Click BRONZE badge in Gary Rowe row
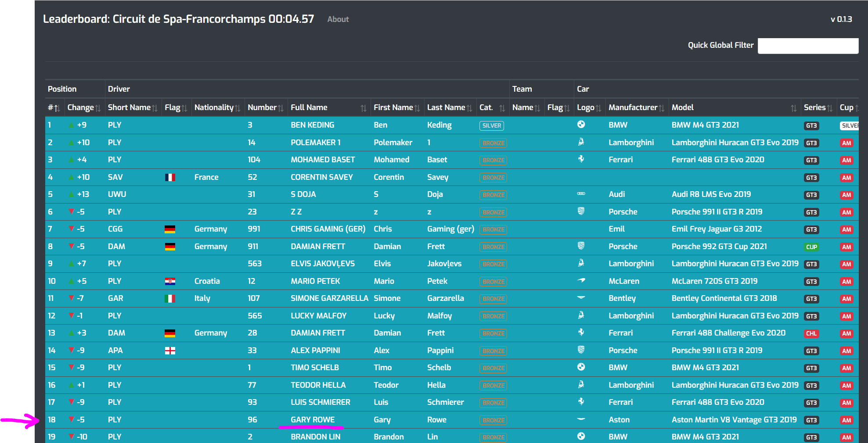This screenshot has height=443, width=868. coord(493,420)
